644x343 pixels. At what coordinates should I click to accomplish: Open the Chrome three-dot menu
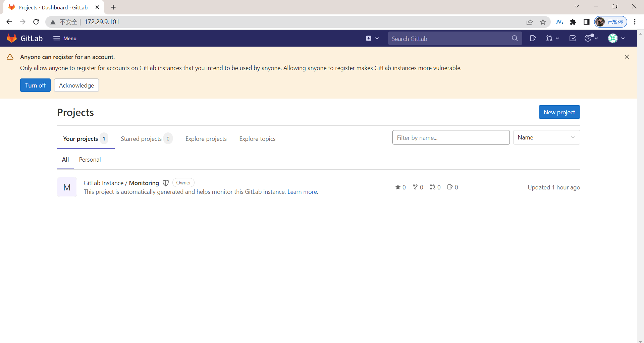[635, 22]
